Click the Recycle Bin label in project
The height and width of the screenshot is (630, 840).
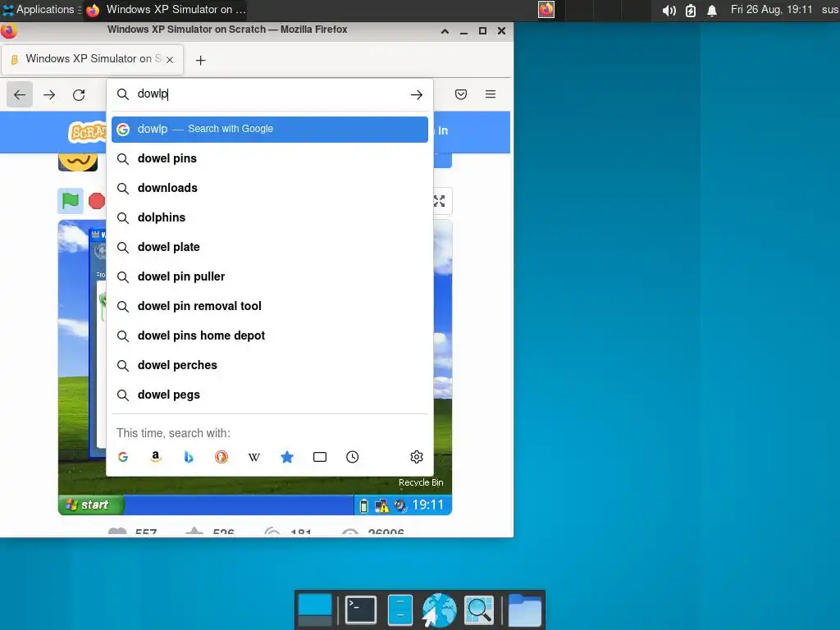[421, 482]
